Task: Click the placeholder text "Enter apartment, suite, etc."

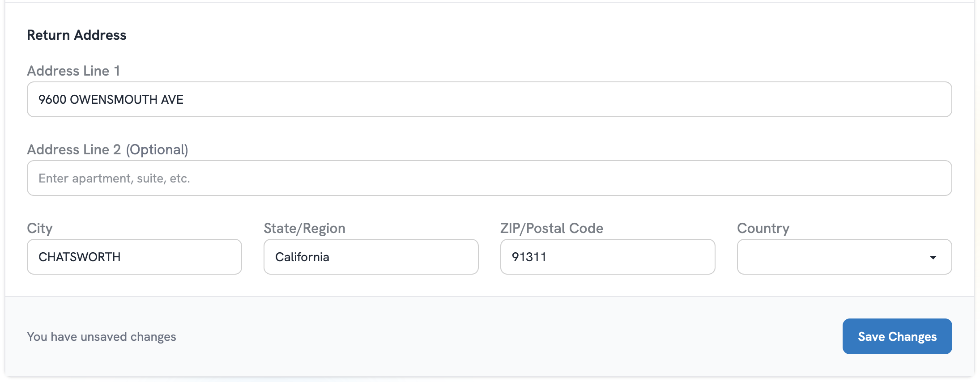Action: tap(115, 178)
